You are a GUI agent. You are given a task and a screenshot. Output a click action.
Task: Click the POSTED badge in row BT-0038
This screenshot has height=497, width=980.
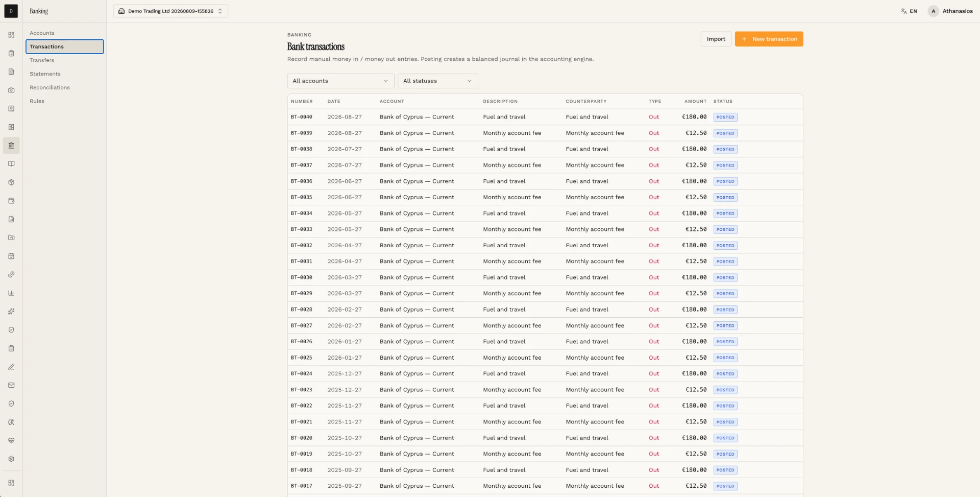pos(725,149)
